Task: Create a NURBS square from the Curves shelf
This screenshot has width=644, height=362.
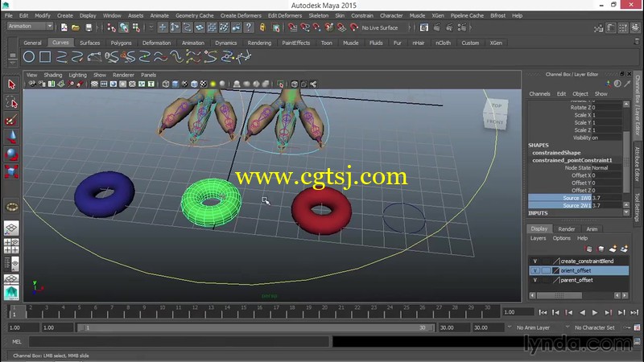Action: click(x=45, y=56)
